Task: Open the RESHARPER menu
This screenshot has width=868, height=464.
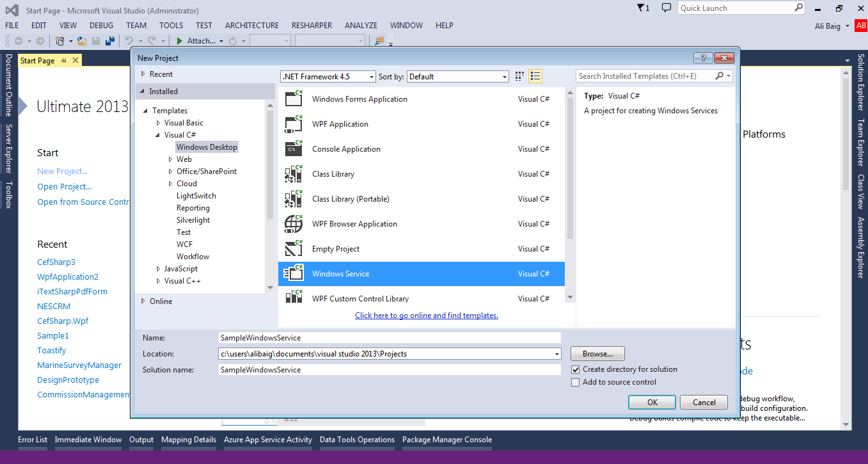Action: click(x=312, y=26)
